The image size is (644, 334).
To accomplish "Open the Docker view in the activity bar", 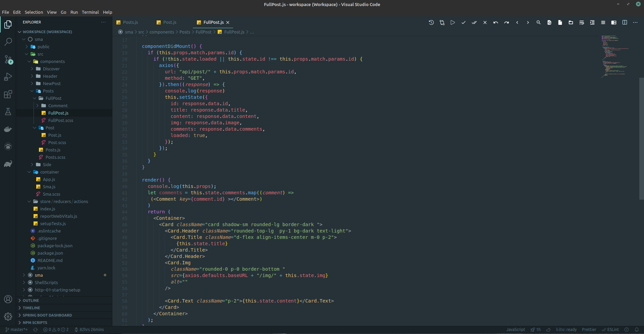I will [8, 129].
